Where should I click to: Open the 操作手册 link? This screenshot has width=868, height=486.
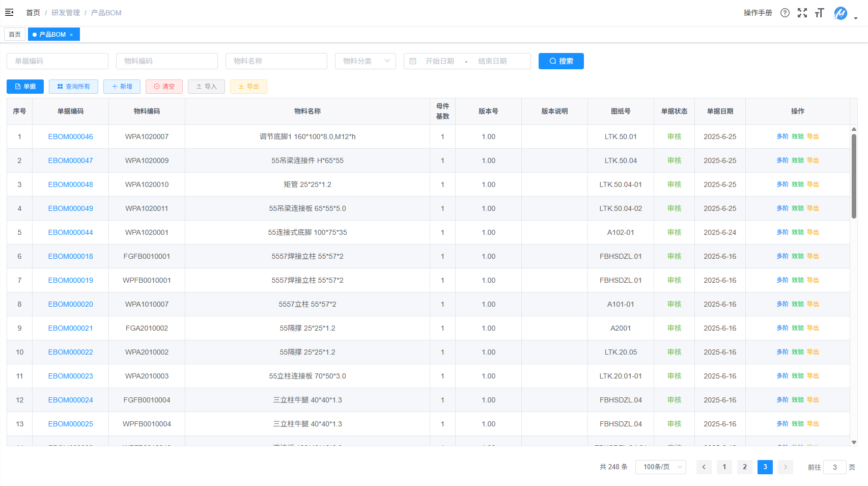click(x=758, y=13)
